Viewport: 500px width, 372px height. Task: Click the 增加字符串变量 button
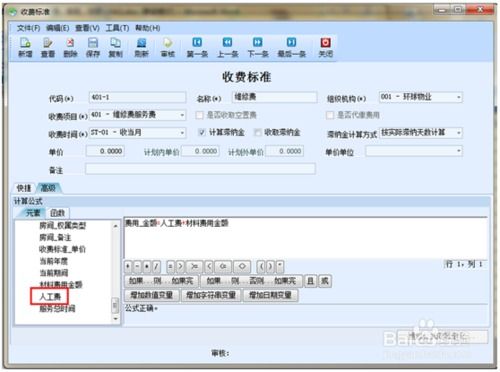point(211,295)
